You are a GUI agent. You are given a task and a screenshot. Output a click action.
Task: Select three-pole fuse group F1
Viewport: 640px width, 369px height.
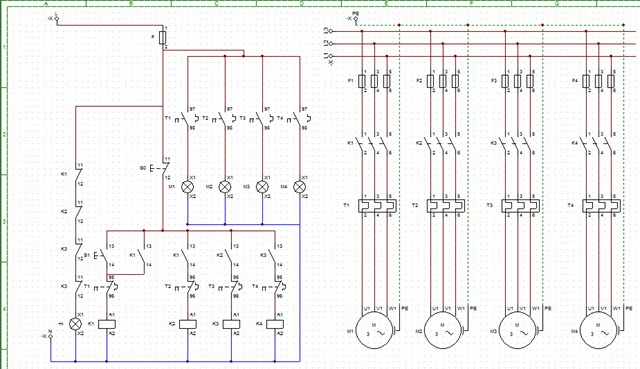click(x=374, y=81)
